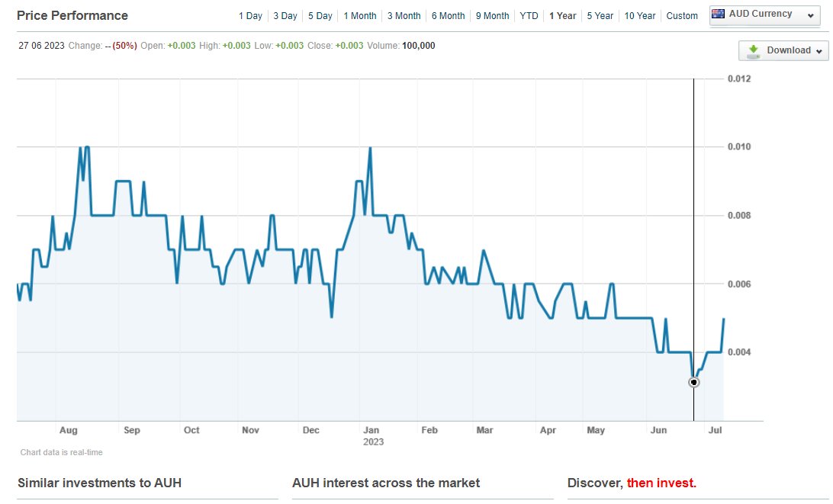Click the 0.010 y-axis label
The image size is (833, 504).
[739, 146]
